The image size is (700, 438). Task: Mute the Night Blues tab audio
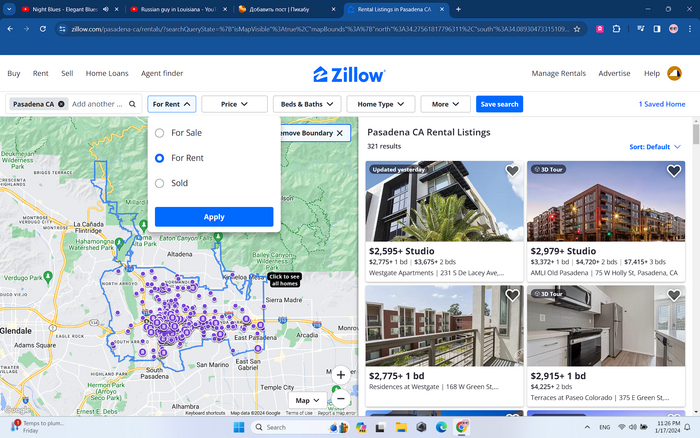click(x=106, y=9)
